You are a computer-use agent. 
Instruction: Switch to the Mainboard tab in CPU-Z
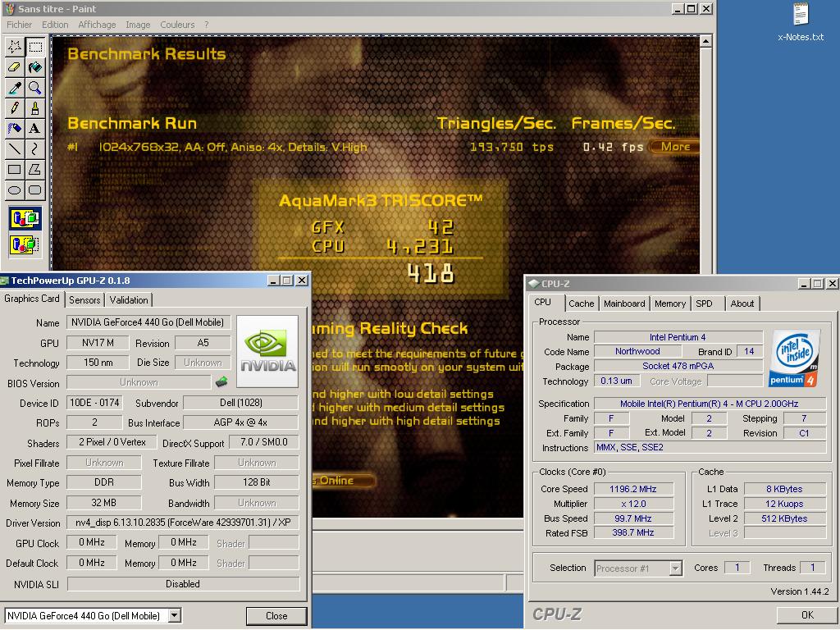click(x=624, y=304)
